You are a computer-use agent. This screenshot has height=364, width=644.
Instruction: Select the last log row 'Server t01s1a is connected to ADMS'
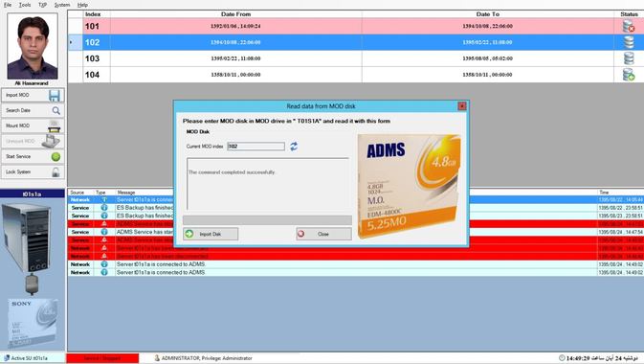coord(356,272)
